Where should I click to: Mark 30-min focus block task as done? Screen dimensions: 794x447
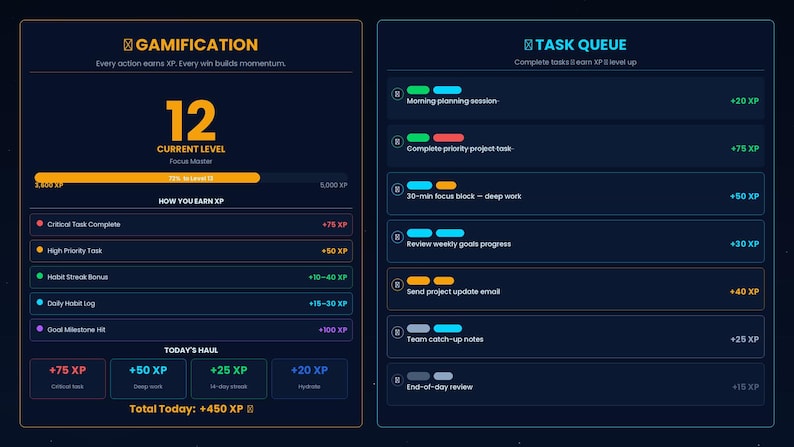(x=398, y=189)
